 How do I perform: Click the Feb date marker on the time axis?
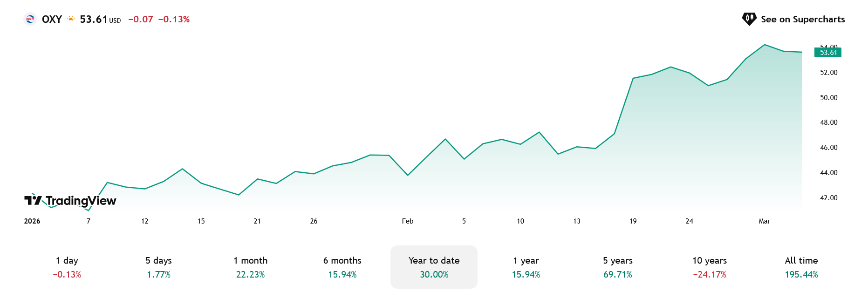408,221
